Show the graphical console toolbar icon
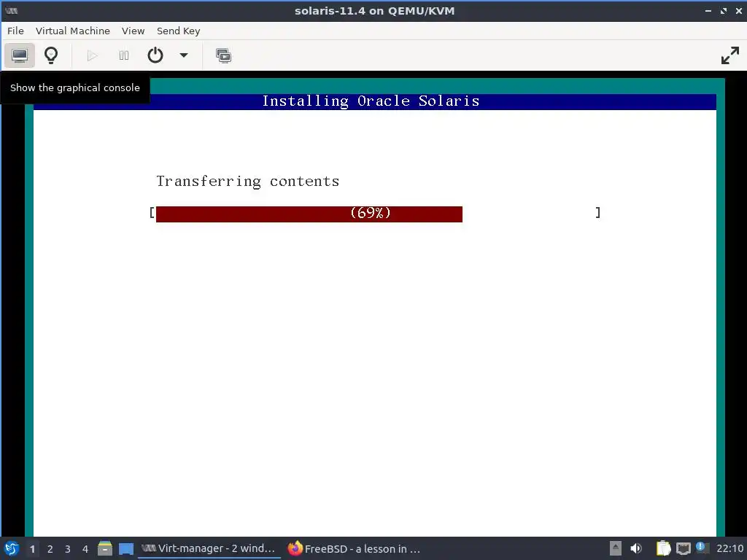The width and height of the screenshot is (747, 560). click(x=20, y=55)
